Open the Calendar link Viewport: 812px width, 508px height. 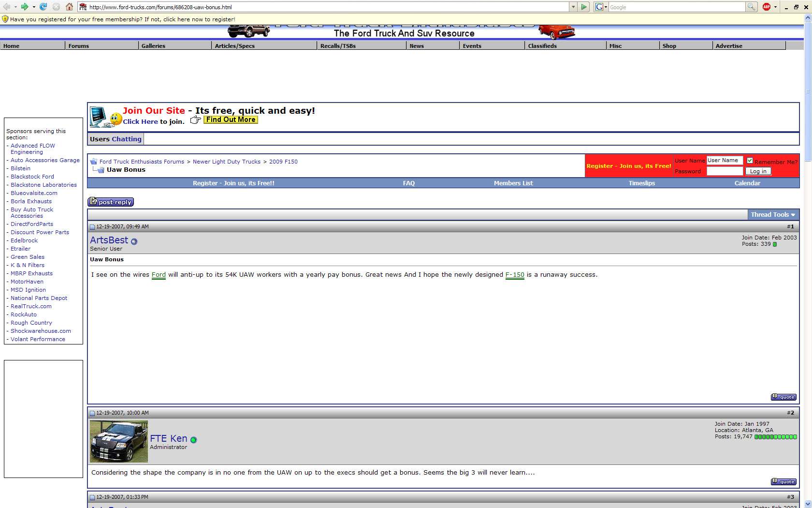coord(747,183)
